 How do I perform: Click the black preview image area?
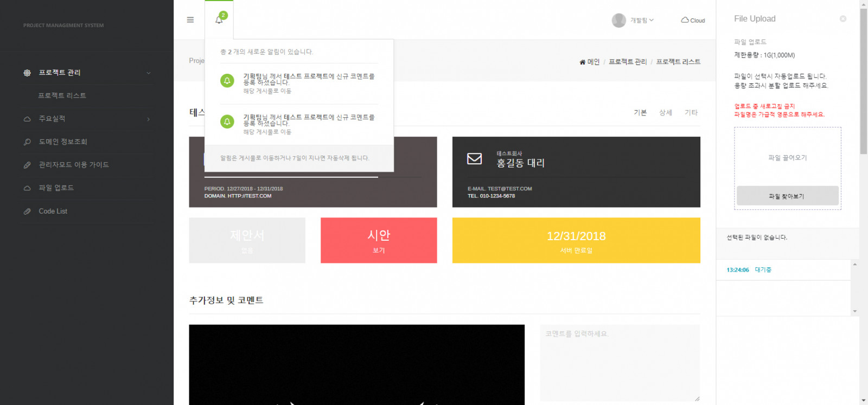pos(356,365)
